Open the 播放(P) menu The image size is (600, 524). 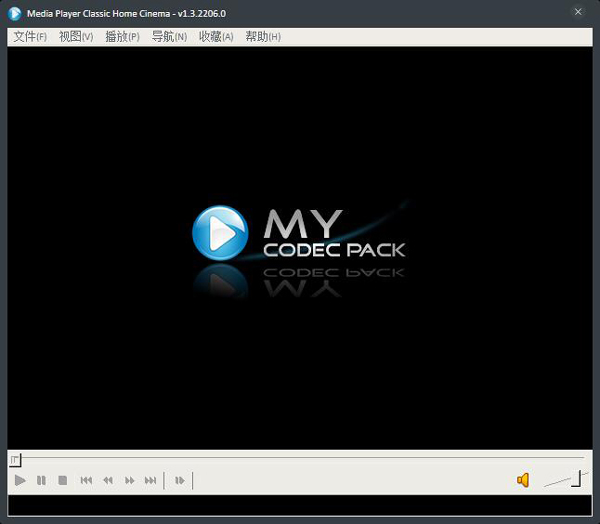click(x=122, y=37)
